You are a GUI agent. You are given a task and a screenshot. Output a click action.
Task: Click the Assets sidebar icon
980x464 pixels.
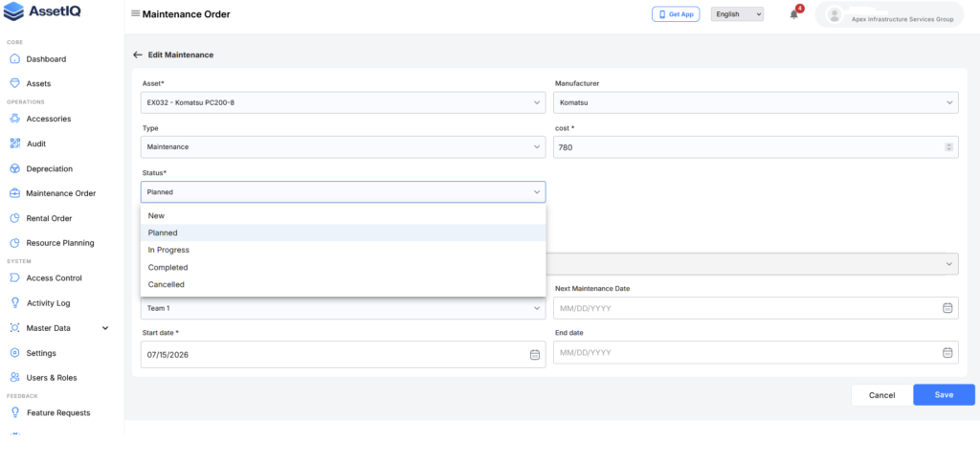[15, 83]
